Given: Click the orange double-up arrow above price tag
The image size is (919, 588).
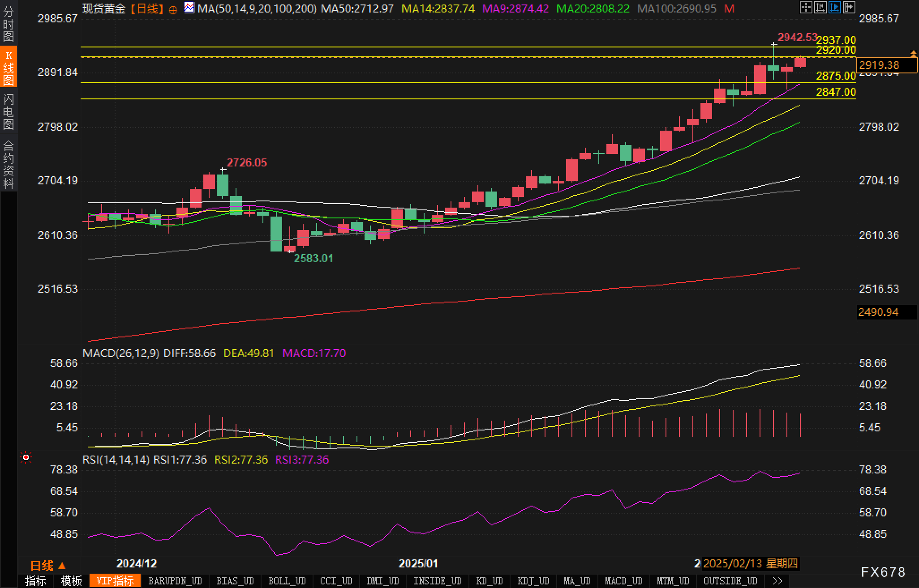Looking at the screenshot, I should click(x=913, y=54).
